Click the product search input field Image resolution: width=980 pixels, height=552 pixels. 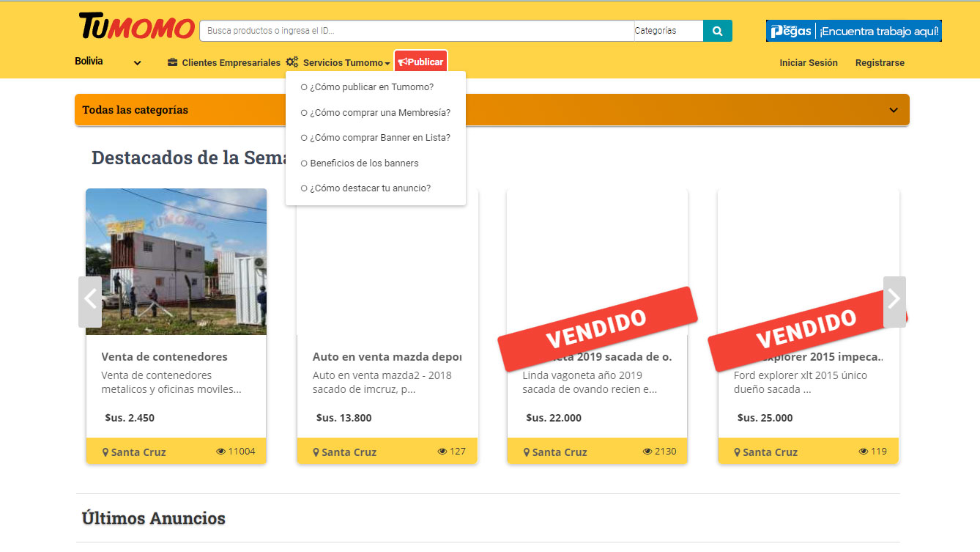416,31
